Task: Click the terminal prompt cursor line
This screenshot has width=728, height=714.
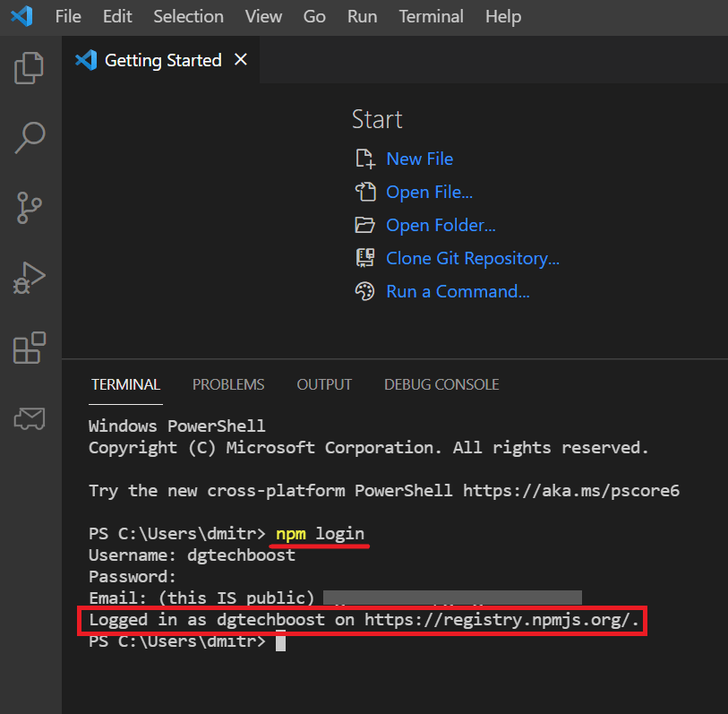Action: 280,641
